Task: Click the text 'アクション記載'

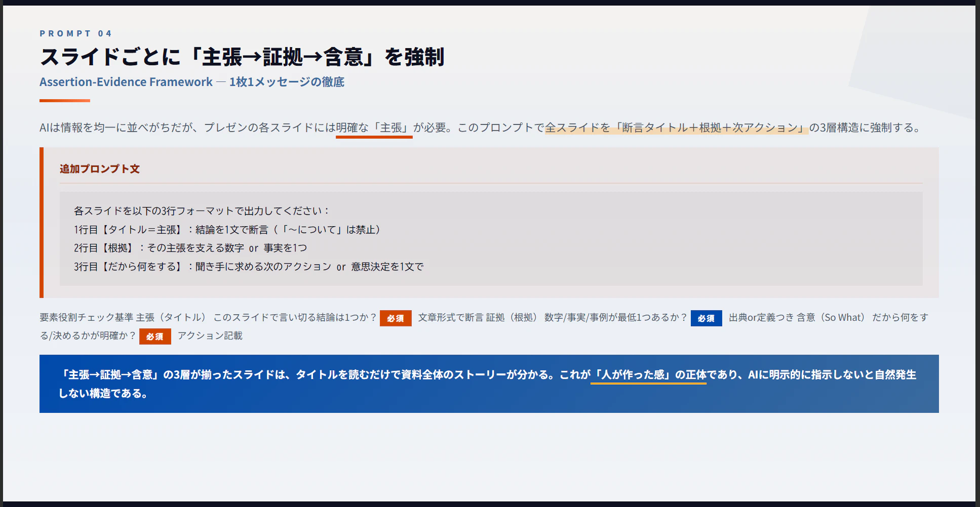Action: (x=210, y=336)
